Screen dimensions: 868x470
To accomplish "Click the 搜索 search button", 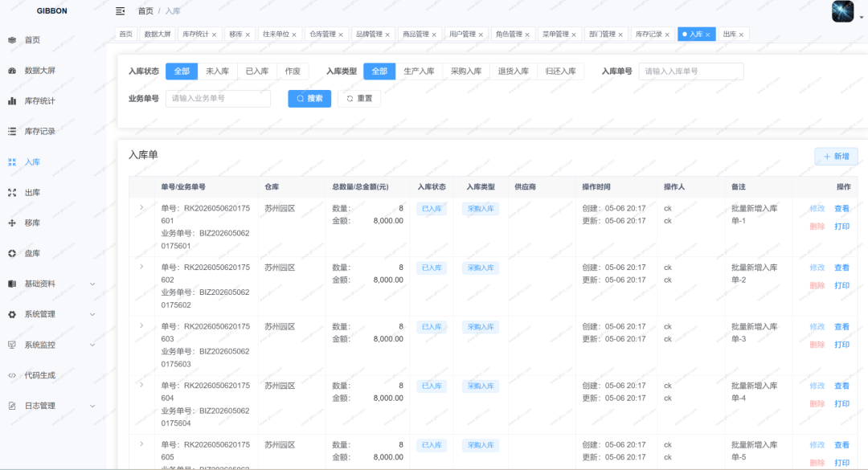I will 309,99.
